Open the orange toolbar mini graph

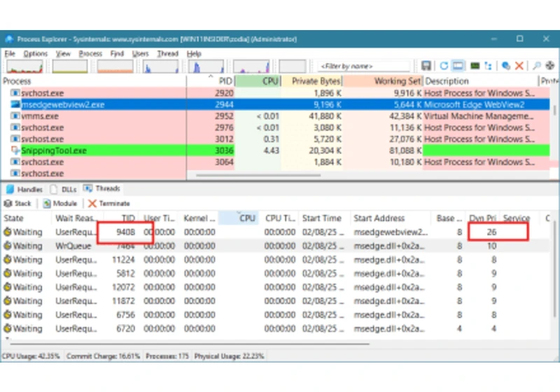(x=115, y=66)
